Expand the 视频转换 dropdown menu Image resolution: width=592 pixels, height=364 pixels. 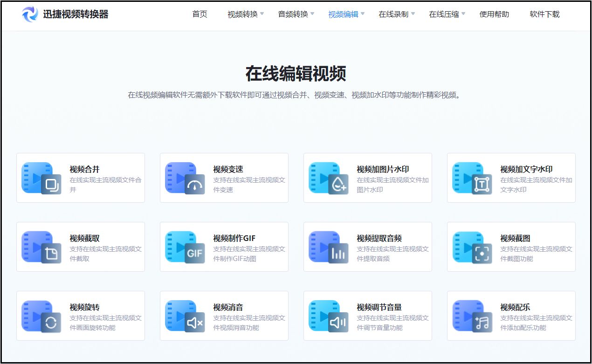[242, 14]
